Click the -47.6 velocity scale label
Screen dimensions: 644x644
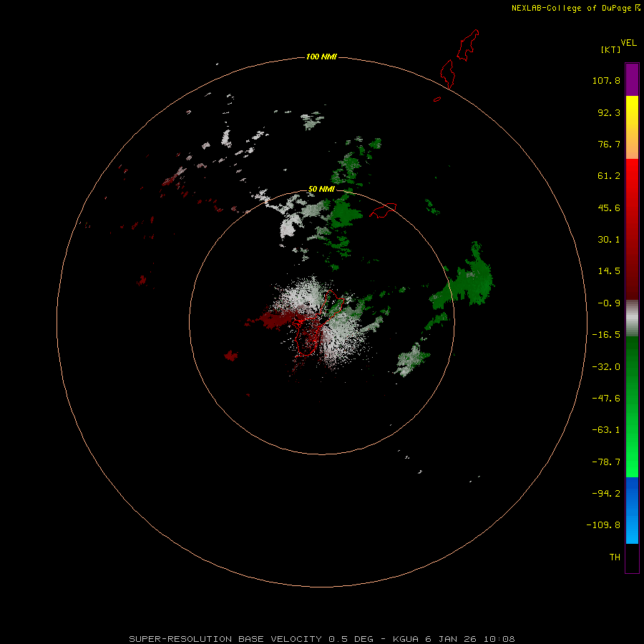(606, 399)
